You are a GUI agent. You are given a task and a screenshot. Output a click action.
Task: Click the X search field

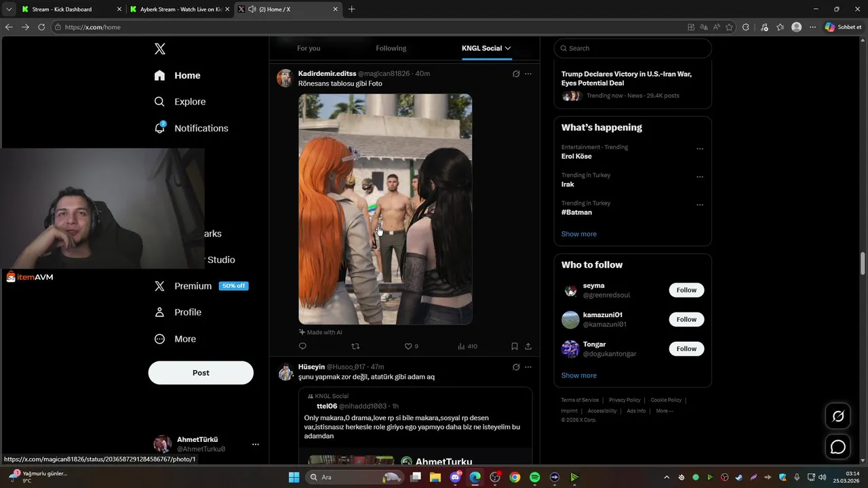(x=633, y=48)
